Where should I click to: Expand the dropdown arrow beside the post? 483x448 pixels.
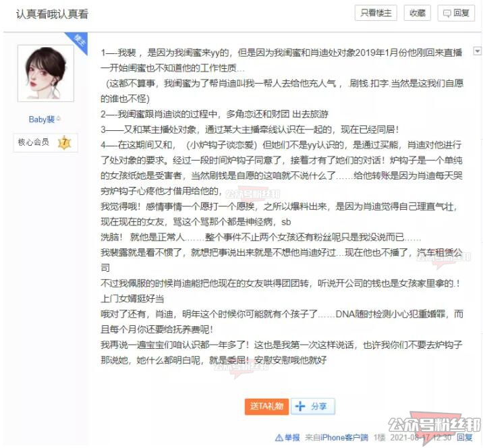coord(477,51)
